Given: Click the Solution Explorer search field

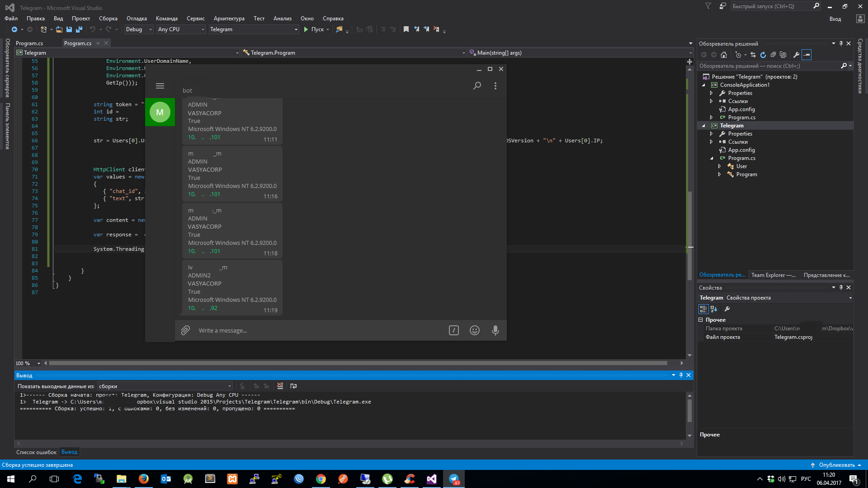Looking at the screenshot, I should [x=769, y=66].
